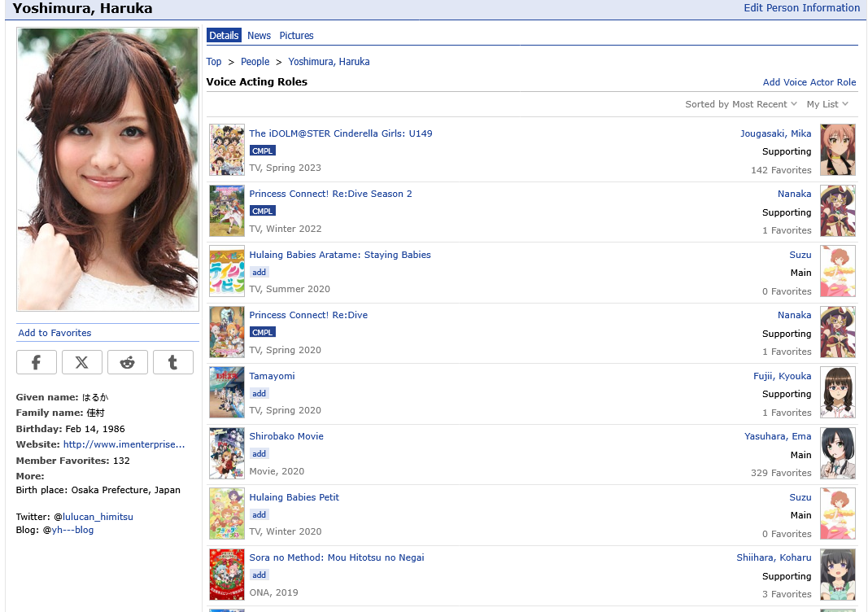Click Edit Person Information
This screenshot has width=868, height=612.
[x=801, y=8]
